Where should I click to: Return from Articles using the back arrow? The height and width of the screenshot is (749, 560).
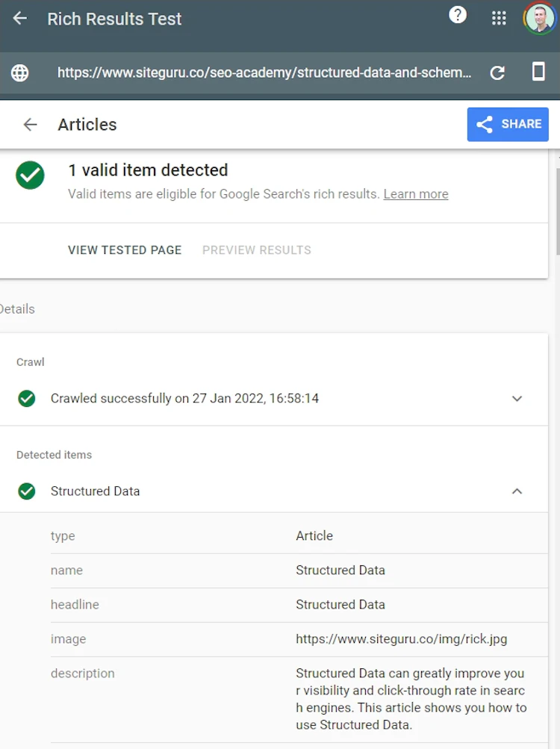[30, 125]
